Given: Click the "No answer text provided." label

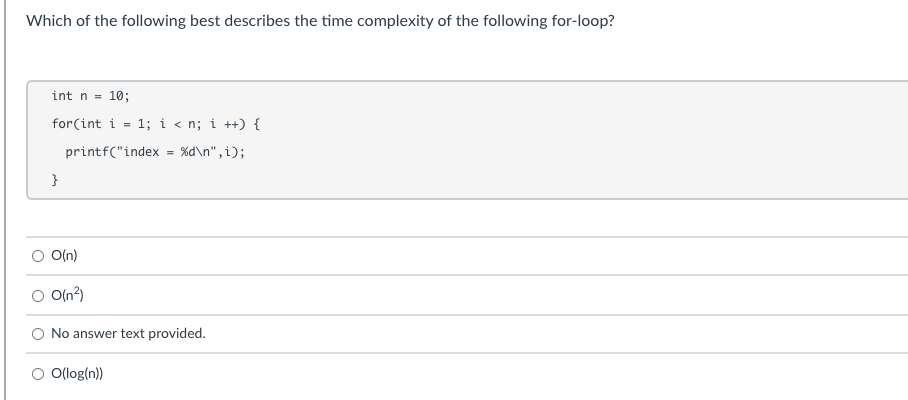Looking at the screenshot, I should (x=128, y=334).
